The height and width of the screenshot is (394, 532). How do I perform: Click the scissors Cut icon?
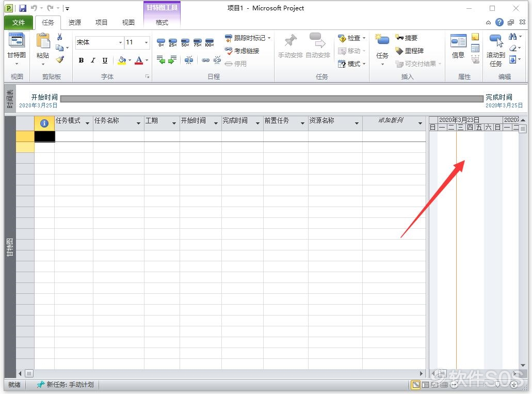coord(60,37)
